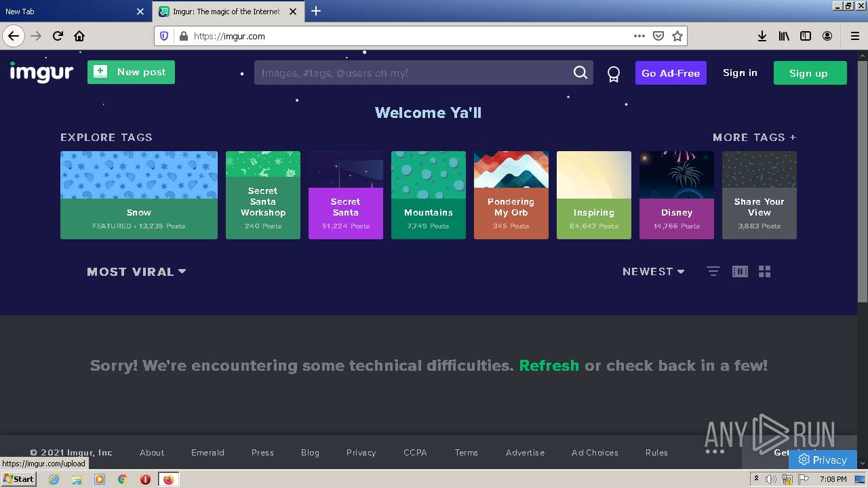
Task: Open the Inspiring tag
Action: pos(594,195)
